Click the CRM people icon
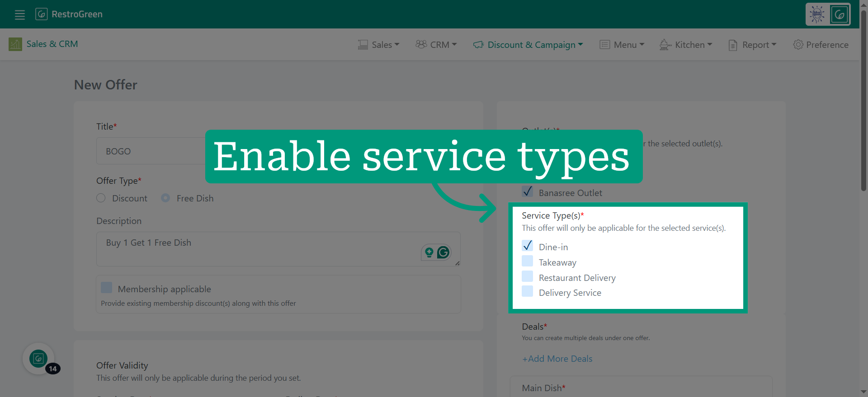 coord(421,44)
